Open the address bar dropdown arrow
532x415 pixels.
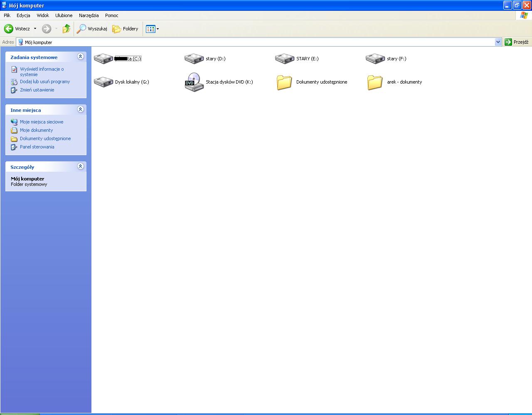click(x=498, y=42)
